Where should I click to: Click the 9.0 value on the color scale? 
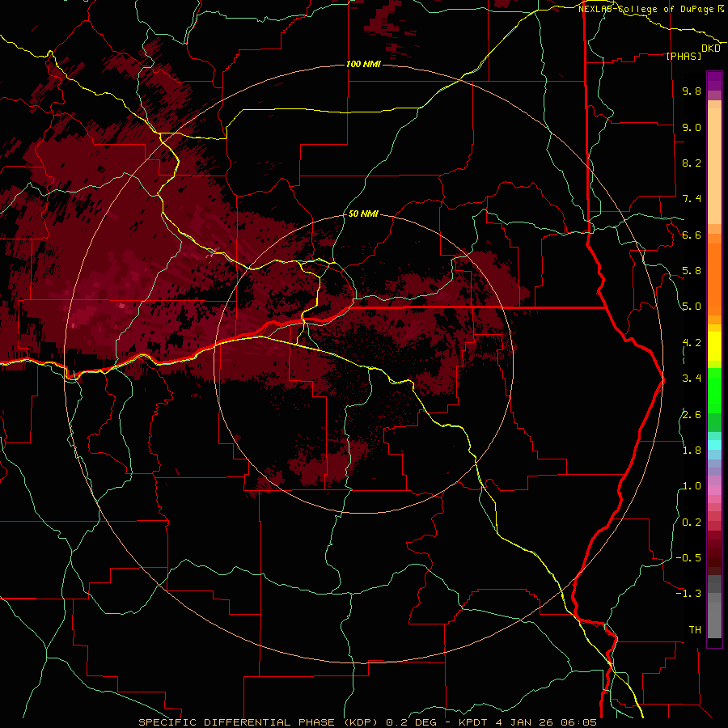pos(692,127)
